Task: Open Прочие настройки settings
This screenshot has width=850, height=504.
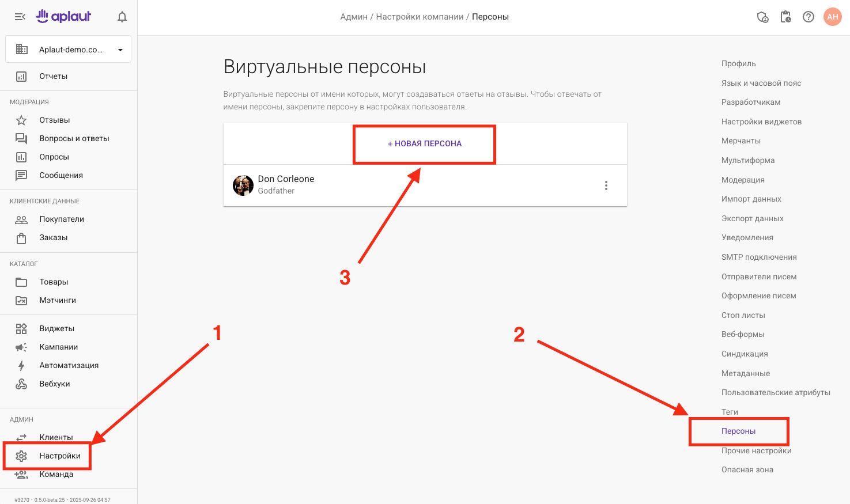Action: point(757,450)
